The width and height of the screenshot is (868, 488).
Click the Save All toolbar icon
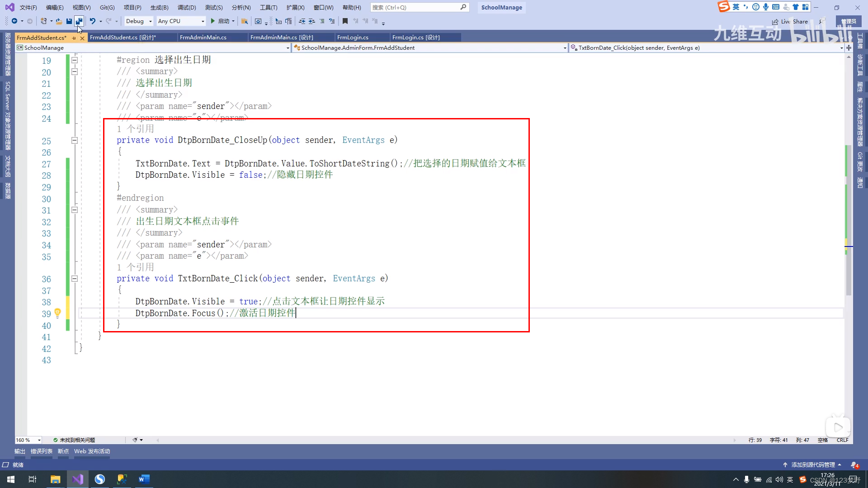[x=79, y=21]
